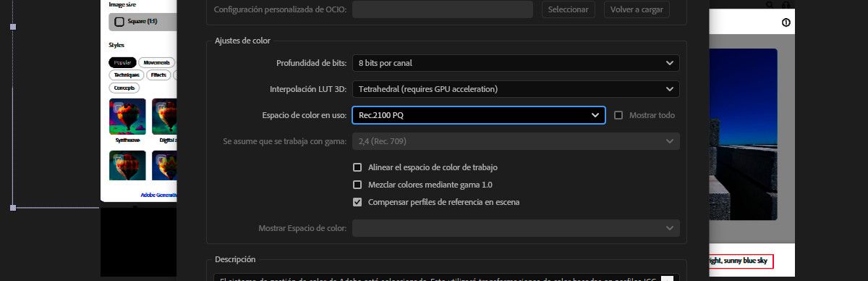Uncheck Compensar perfiles de referencia en escena
Image resolution: width=868 pixels, height=281 pixels.
(357, 202)
